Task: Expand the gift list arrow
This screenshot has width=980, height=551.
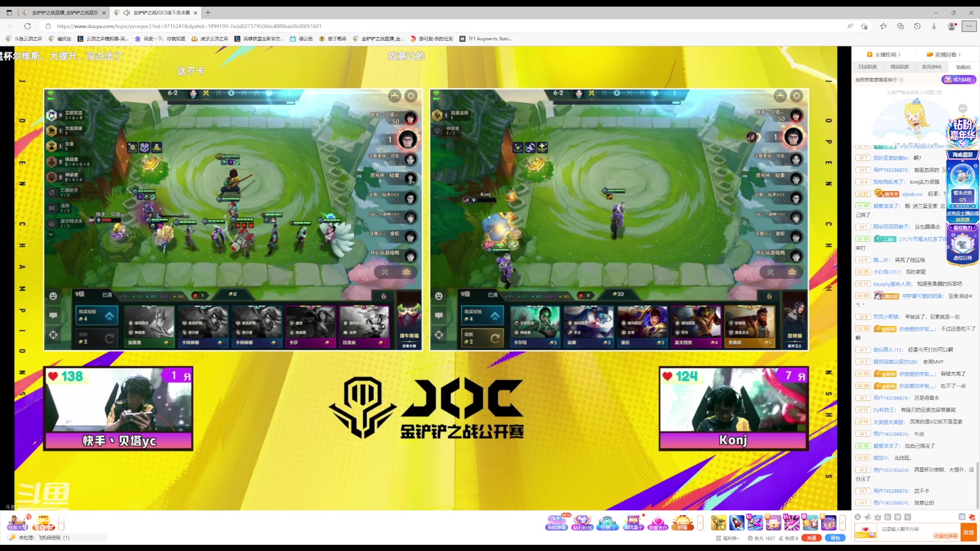Action: (843, 522)
